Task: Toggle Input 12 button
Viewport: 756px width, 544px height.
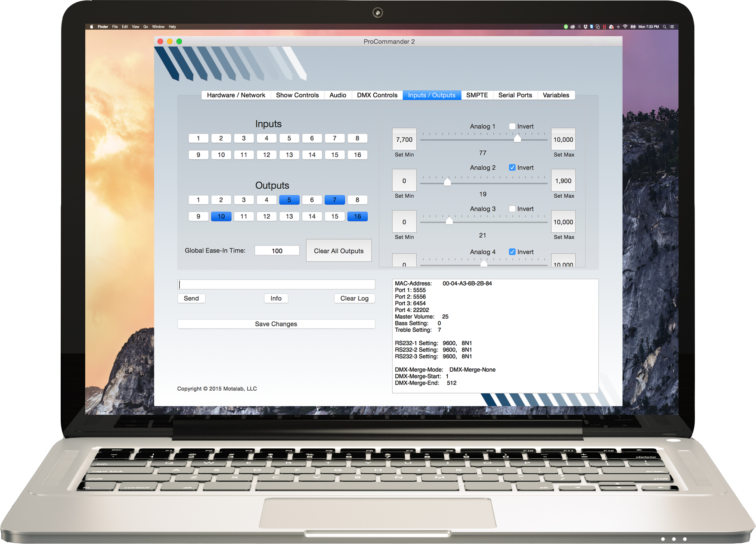Action: pos(266,155)
